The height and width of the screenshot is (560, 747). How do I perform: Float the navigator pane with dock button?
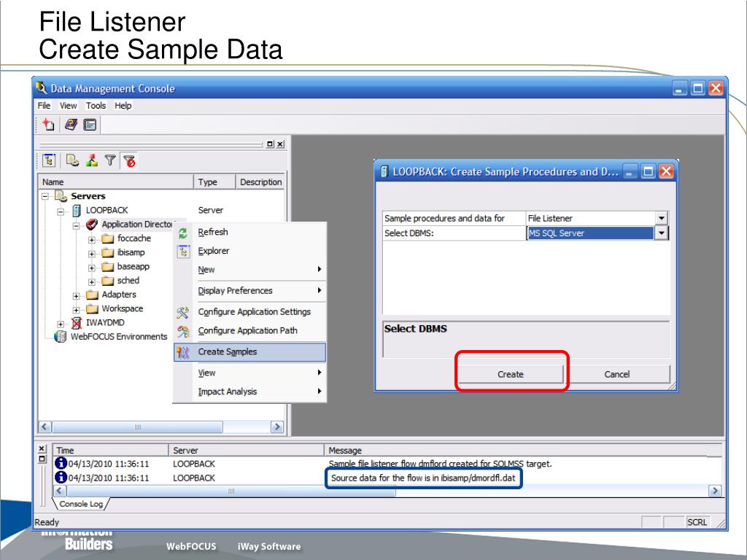coord(271,144)
